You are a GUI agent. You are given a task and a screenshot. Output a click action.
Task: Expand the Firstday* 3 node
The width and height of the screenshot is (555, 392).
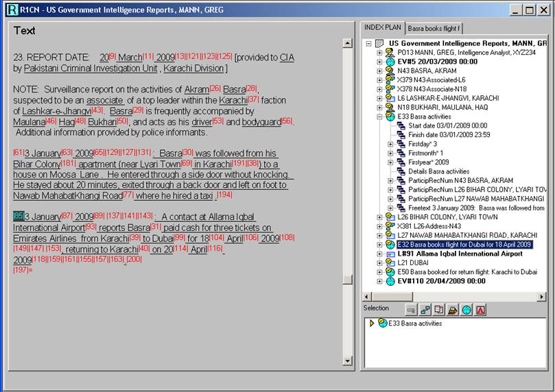coord(390,144)
